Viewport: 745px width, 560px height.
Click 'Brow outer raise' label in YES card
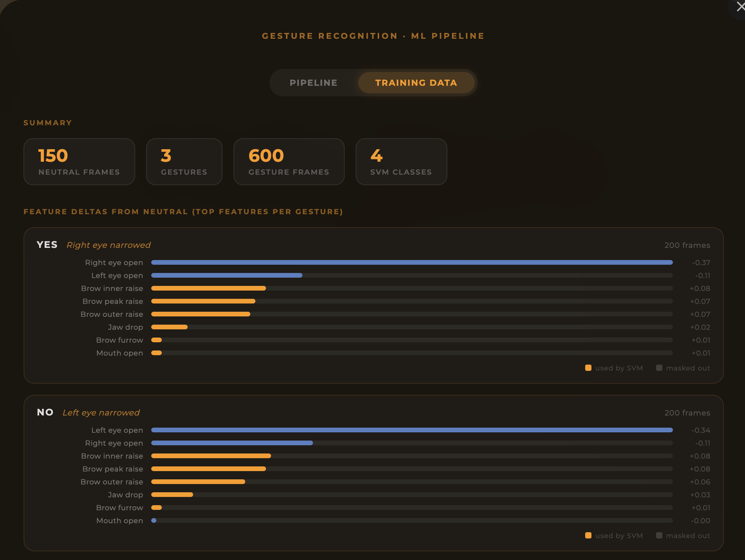(x=112, y=314)
